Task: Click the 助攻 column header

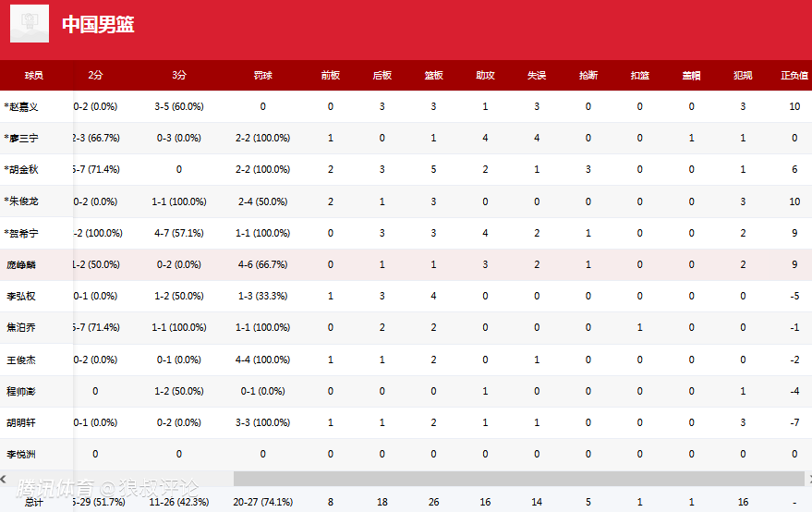Action: [485, 76]
